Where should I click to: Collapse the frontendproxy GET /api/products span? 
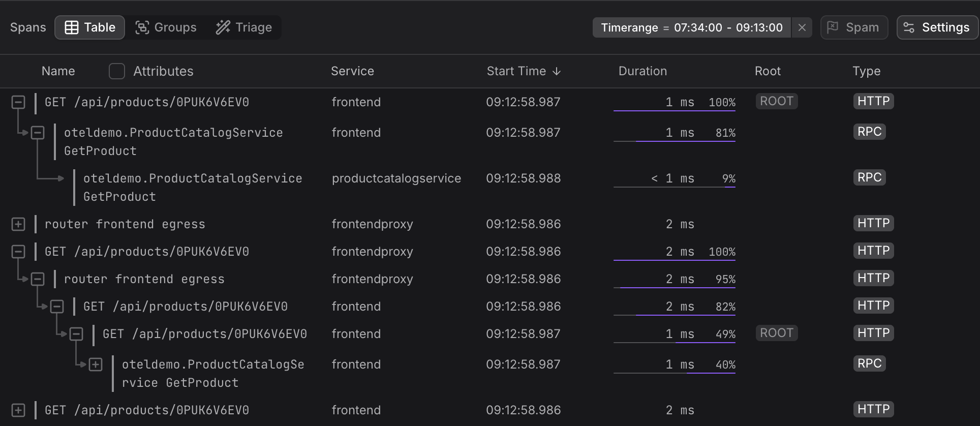point(18,252)
